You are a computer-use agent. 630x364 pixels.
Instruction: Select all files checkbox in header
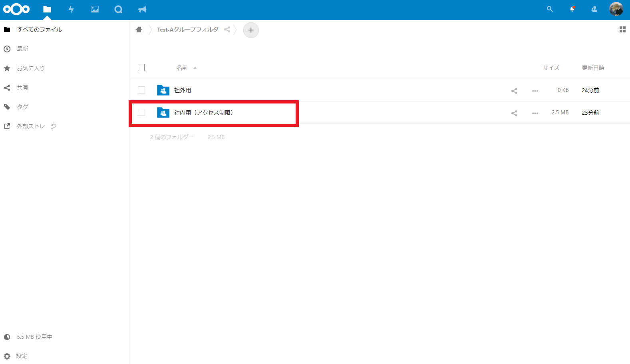141,68
